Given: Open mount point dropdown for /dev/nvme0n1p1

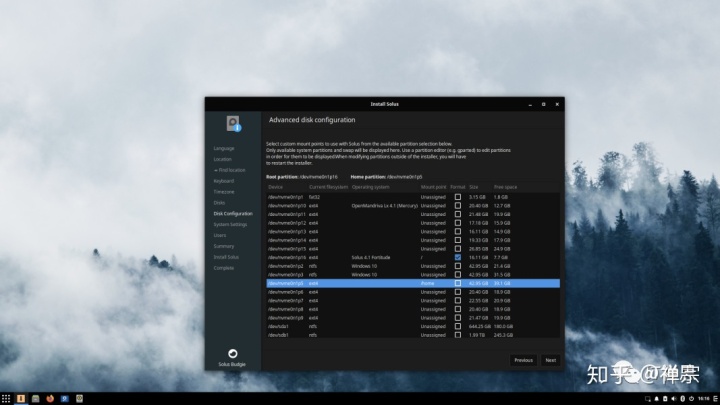Looking at the screenshot, I should 433,197.
